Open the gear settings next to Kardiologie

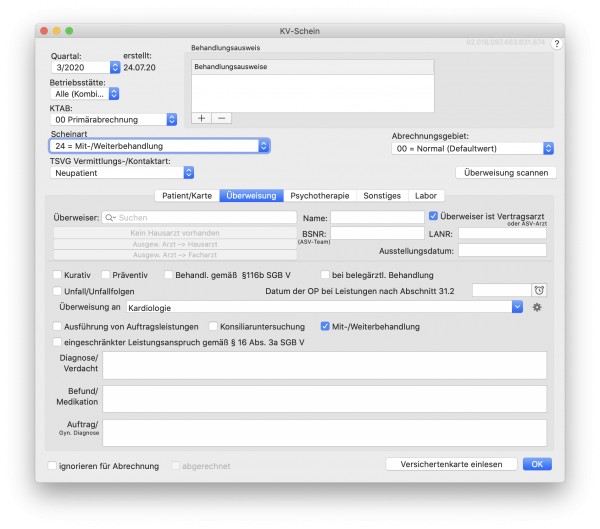537,307
